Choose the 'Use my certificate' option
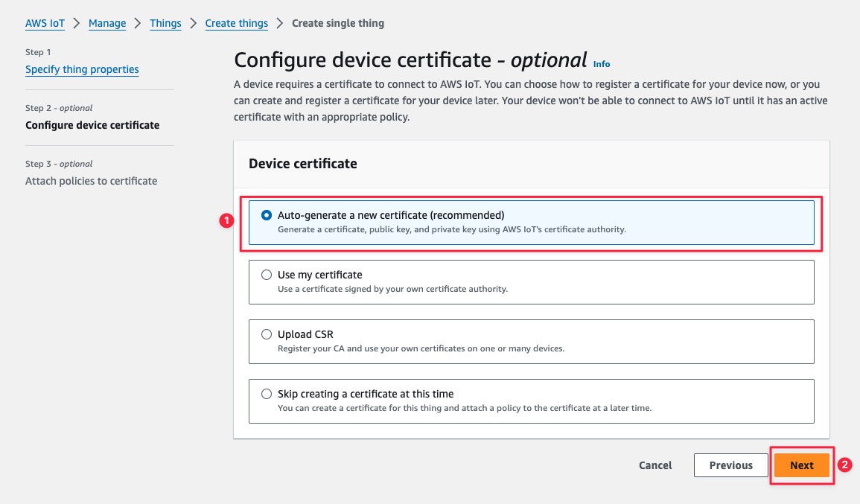Image resolution: width=860 pixels, height=504 pixels. tap(267, 275)
